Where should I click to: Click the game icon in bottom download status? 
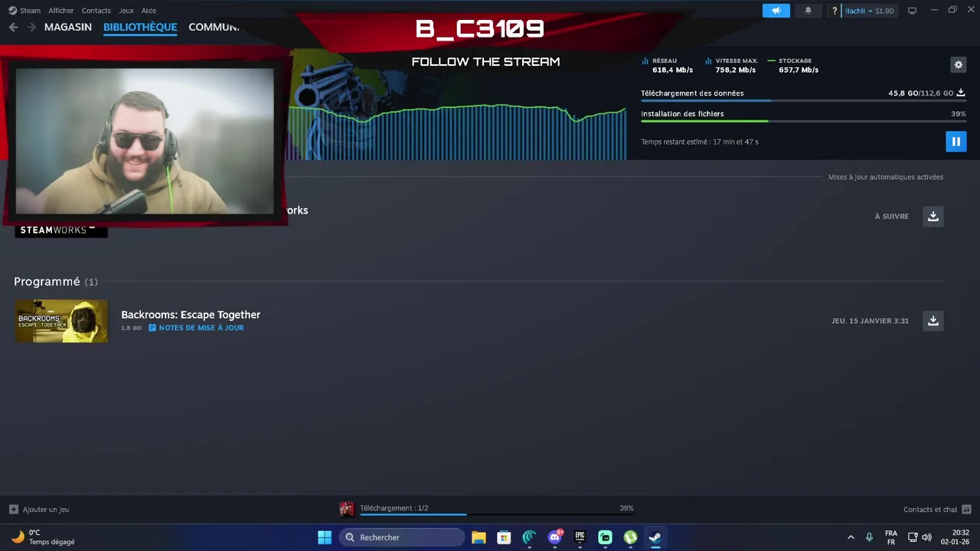pos(347,509)
